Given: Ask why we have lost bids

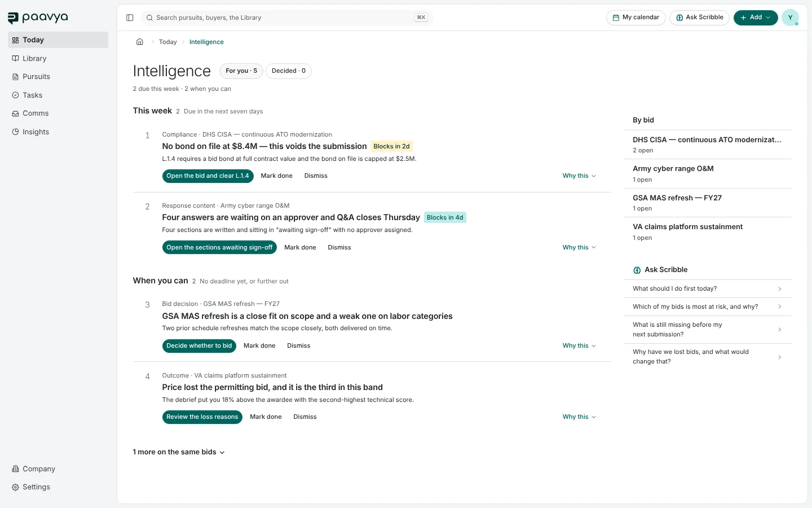Looking at the screenshot, I should 708,357.
